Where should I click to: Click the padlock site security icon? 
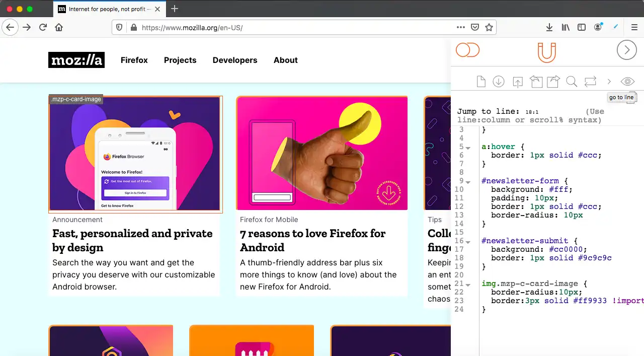point(133,27)
